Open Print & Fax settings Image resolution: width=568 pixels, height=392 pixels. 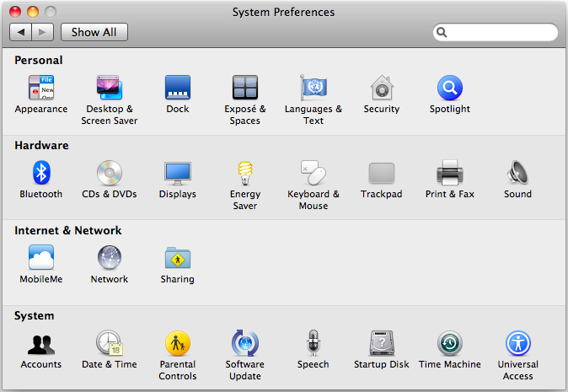pos(449,174)
